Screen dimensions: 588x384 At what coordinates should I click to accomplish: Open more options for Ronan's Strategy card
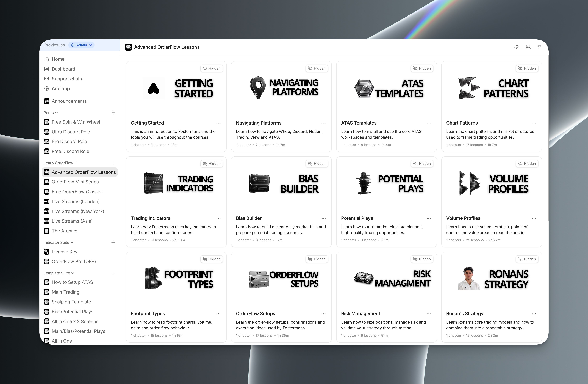pyautogui.click(x=534, y=314)
